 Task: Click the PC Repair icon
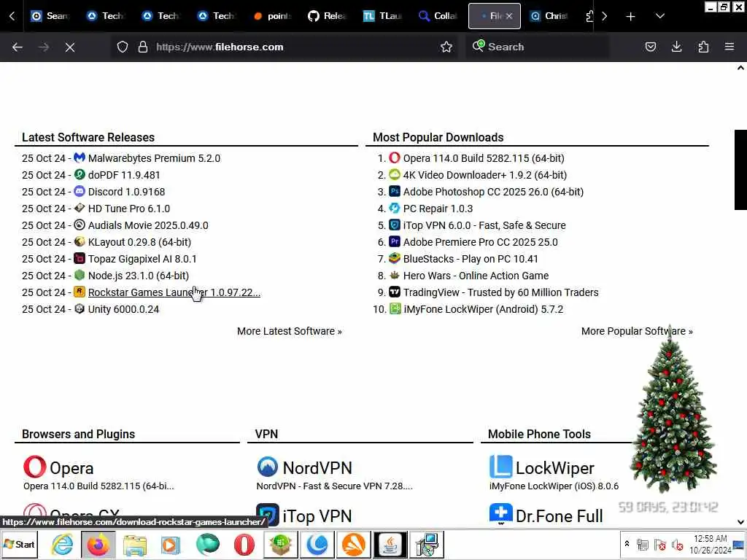[x=395, y=208]
